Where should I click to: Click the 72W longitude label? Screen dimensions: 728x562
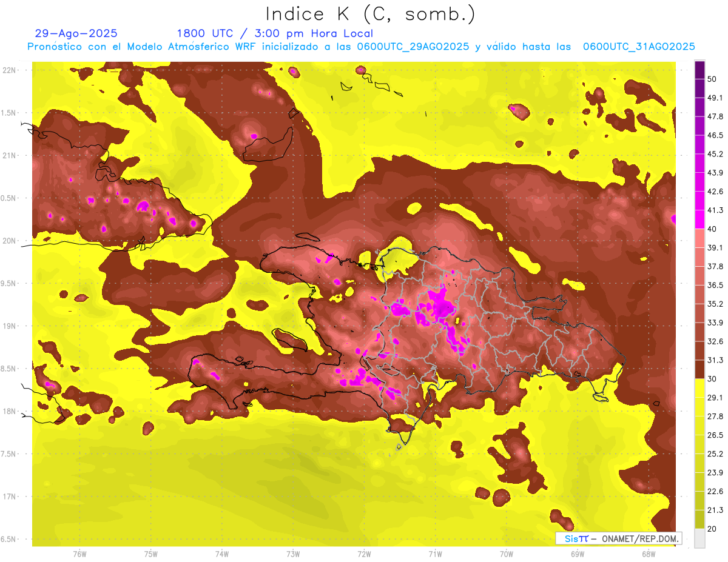tap(364, 554)
